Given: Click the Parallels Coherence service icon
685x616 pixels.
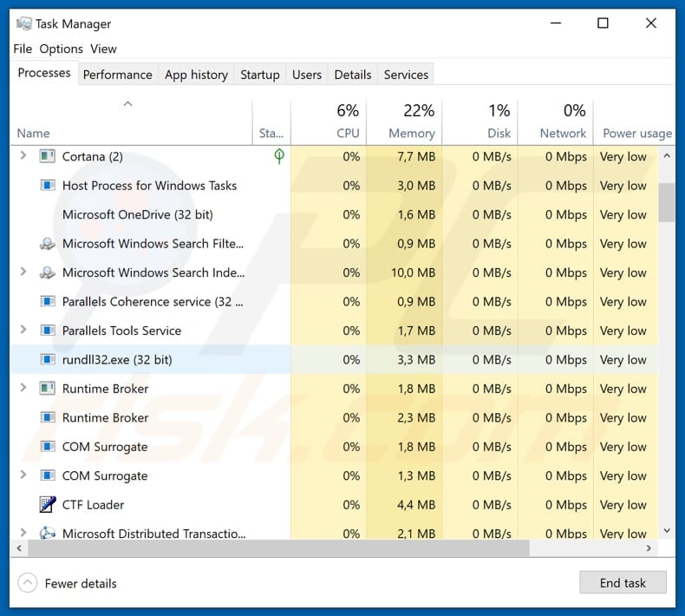Looking at the screenshot, I should (47, 302).
